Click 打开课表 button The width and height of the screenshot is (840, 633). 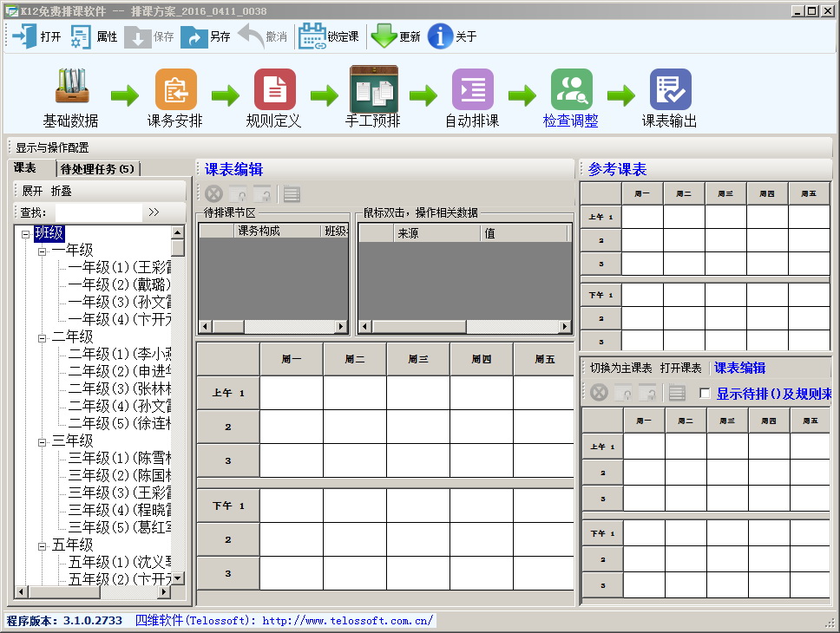680,368
